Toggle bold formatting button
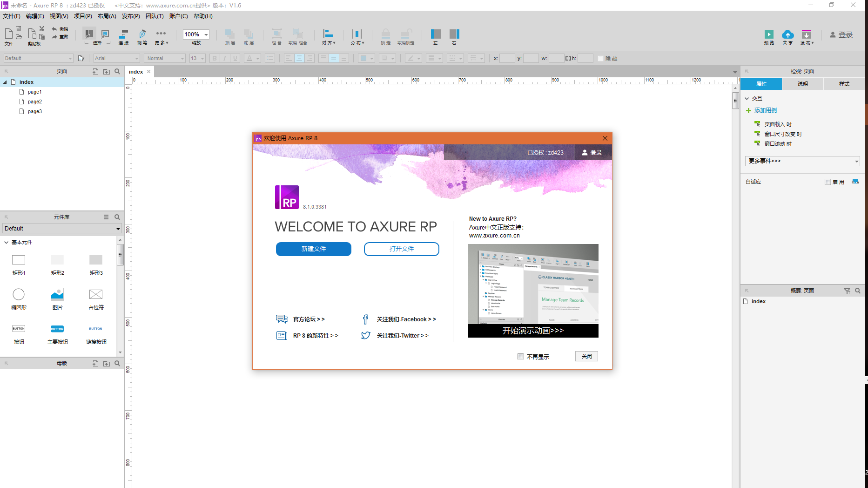Screen dimensions: 868x488 (x=215, y=58)
